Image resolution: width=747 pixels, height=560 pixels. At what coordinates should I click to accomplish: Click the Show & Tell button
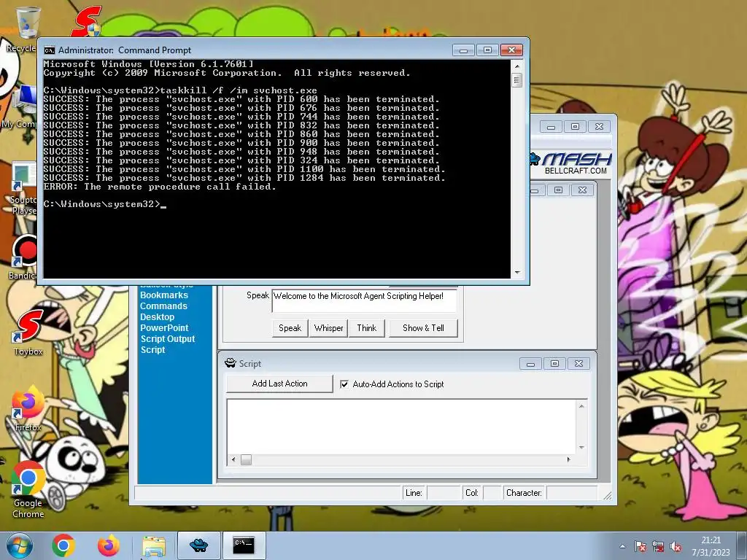click(423, 328)
